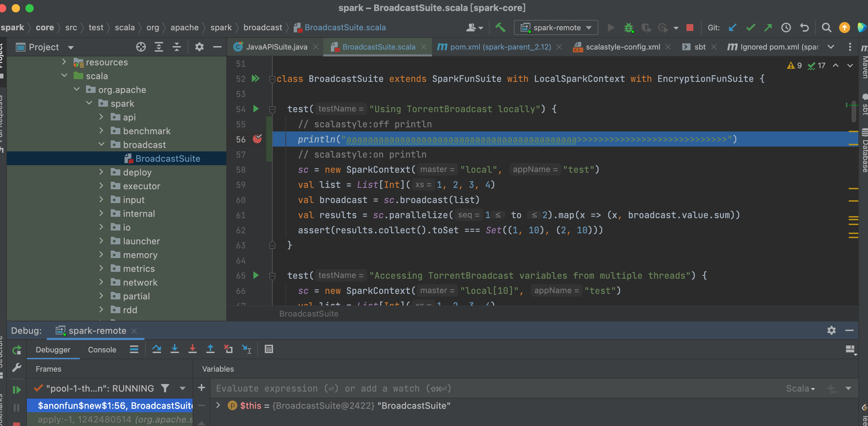Toggle code fold marker at line 65
This screenshot has width=868, height=426.
tap(272, 276)
